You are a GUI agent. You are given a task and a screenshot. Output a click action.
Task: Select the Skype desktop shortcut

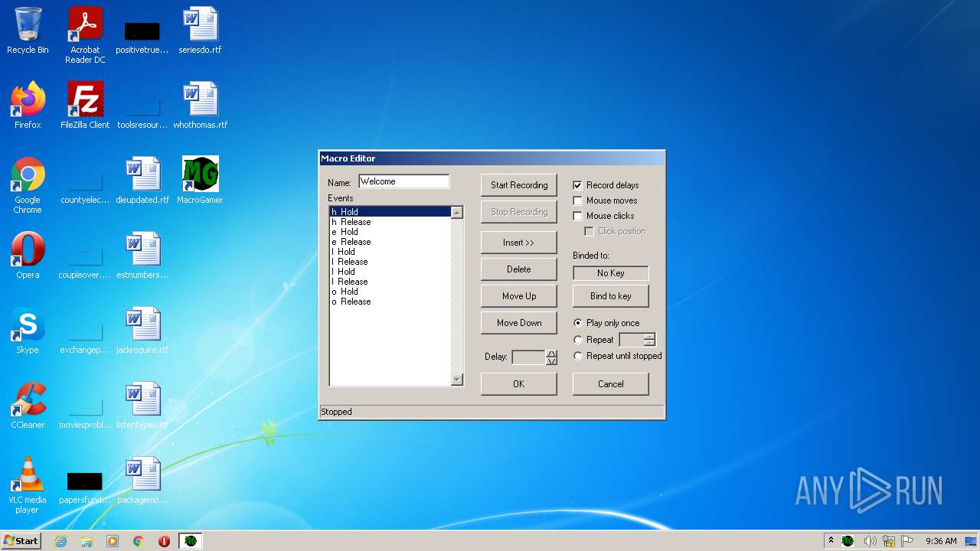28,331
